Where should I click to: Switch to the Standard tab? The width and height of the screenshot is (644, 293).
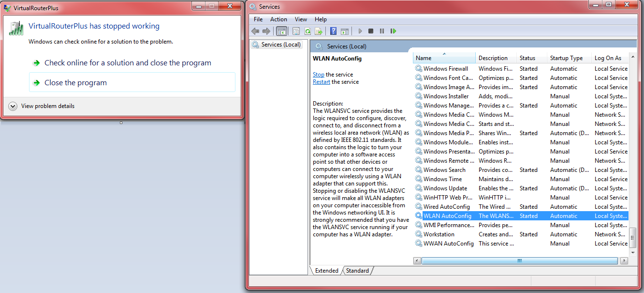[357, 271]
